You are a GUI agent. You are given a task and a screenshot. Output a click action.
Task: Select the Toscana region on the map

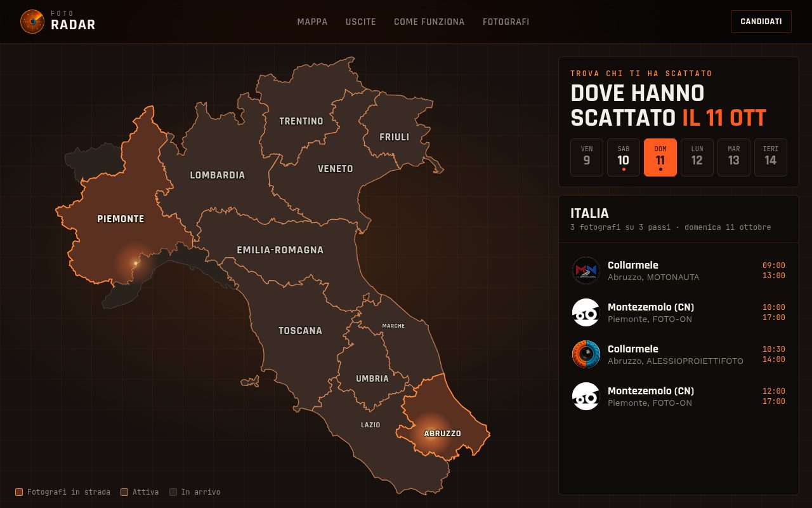300,331
